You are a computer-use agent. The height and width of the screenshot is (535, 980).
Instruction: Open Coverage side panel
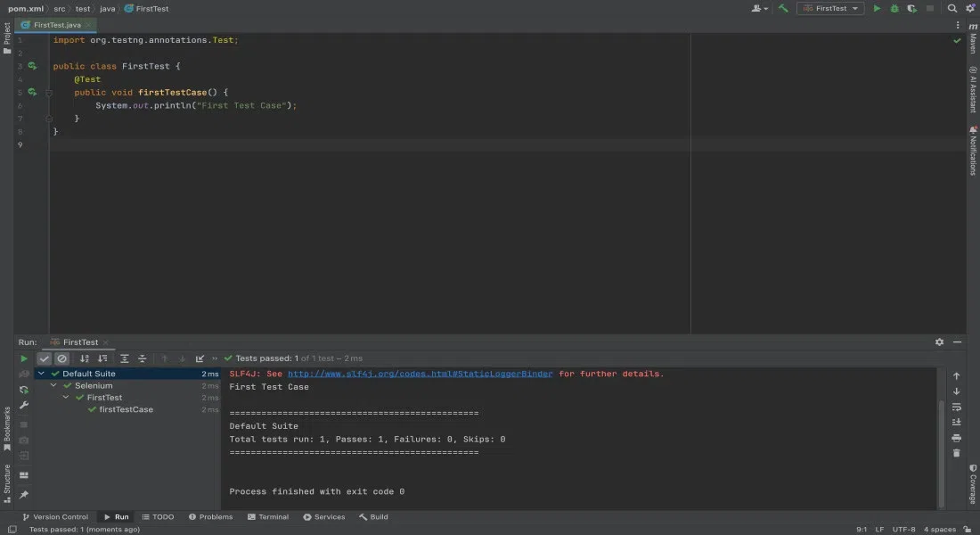tap(973, 483)
